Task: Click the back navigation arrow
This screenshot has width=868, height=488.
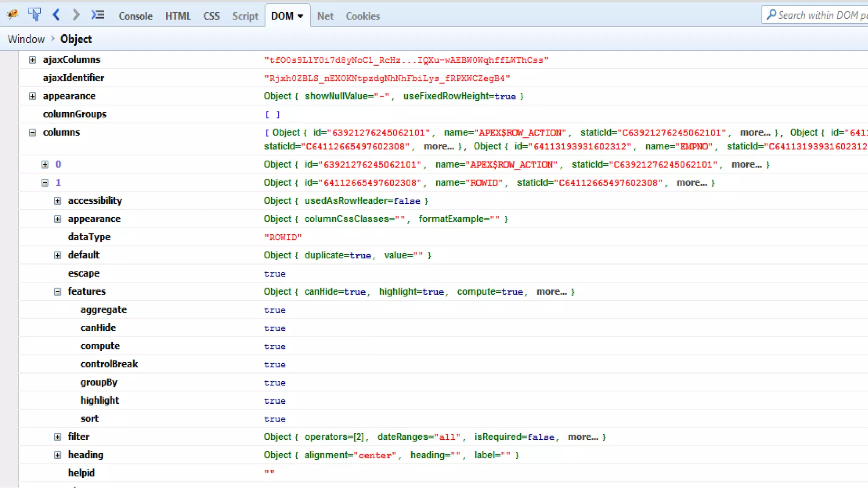Action: pos(56,15)
